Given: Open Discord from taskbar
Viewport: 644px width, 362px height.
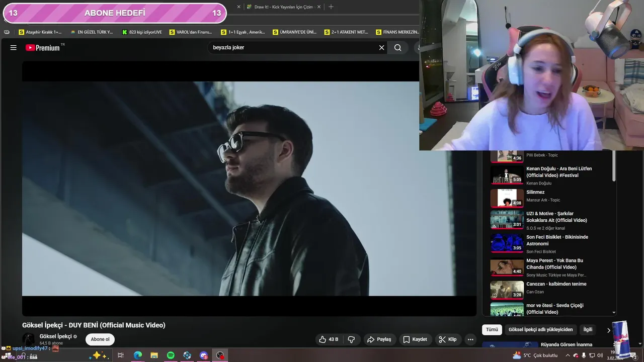Looking at the screenshot, I should pos(203,355).
